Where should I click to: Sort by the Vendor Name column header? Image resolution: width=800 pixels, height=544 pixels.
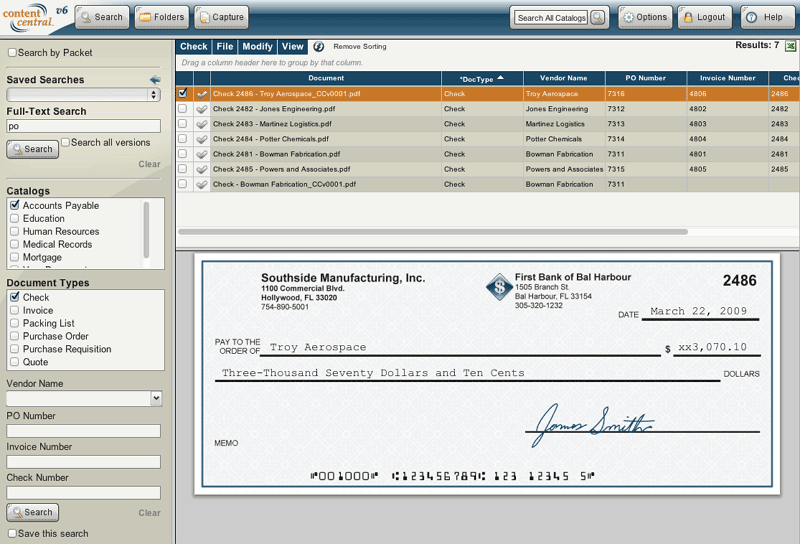564,79
